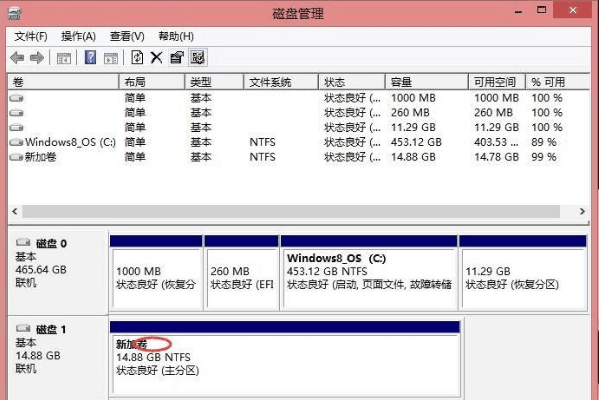Click the 260 MB capacity cell
The height and width of the screenshot is (400, 600).
coord(410,113)
